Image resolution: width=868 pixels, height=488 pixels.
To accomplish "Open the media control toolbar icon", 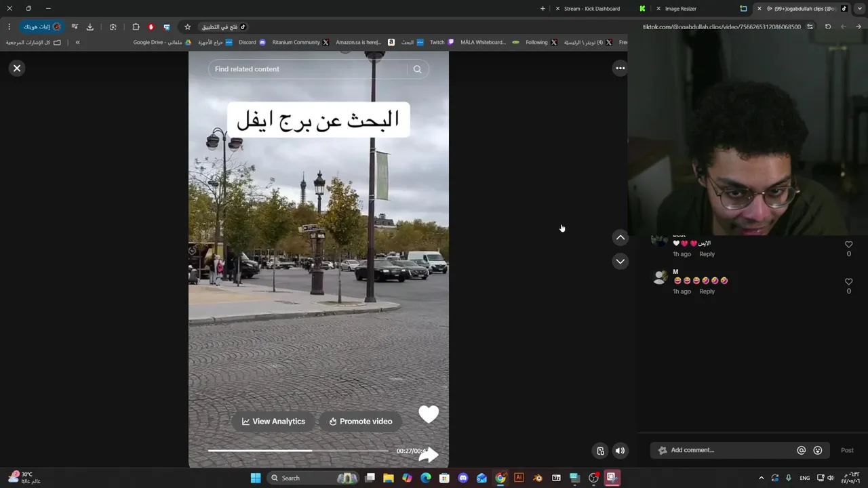I will tap(75, 27).
